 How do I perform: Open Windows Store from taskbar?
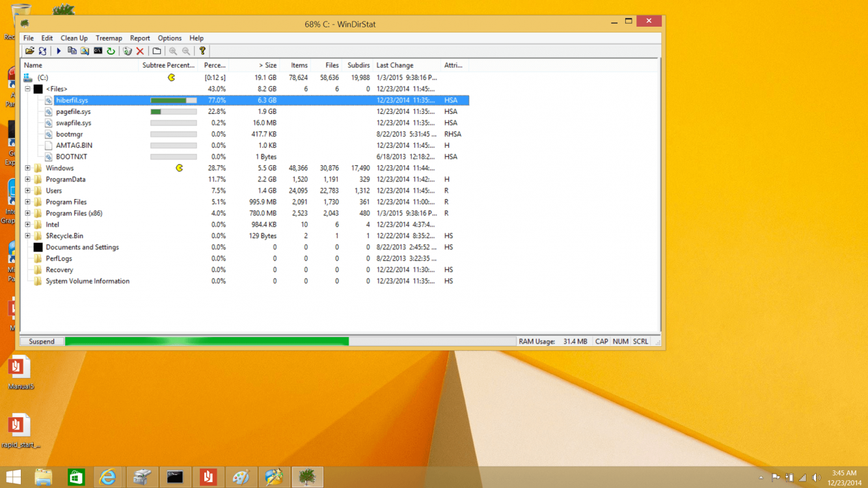click(76, 477)
